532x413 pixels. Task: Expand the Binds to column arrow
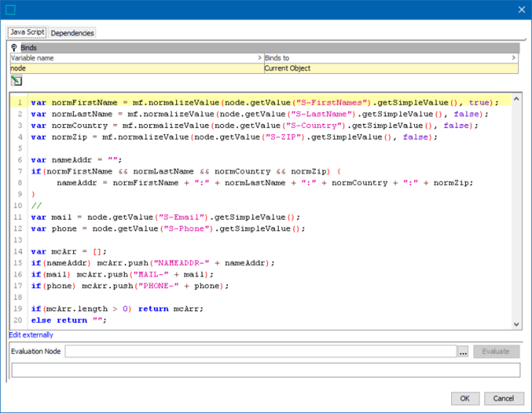(x=515, y=59)
